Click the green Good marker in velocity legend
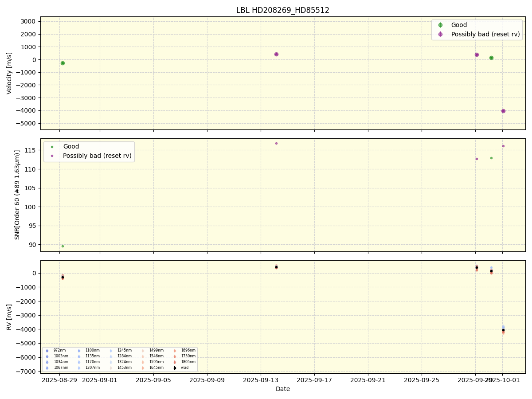 [x=440, y=25]
